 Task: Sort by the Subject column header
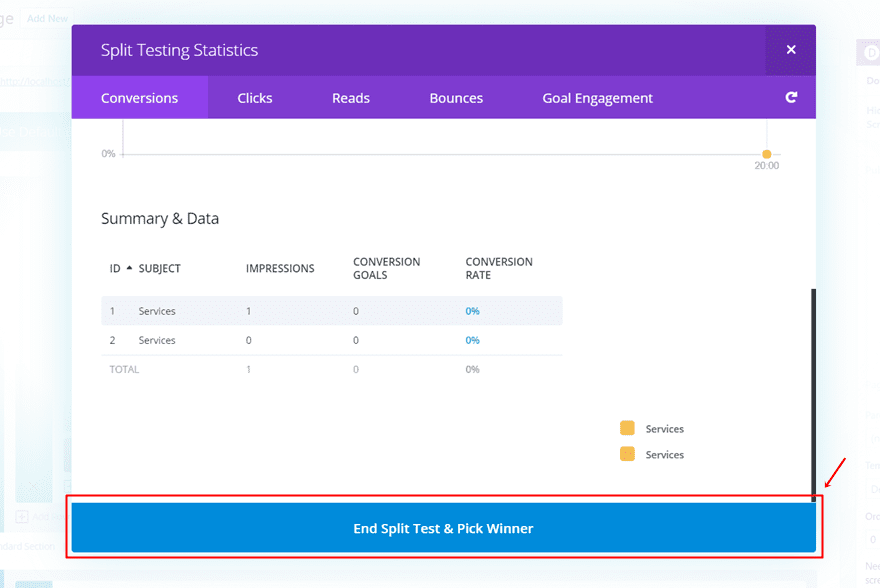click(160, 268)
